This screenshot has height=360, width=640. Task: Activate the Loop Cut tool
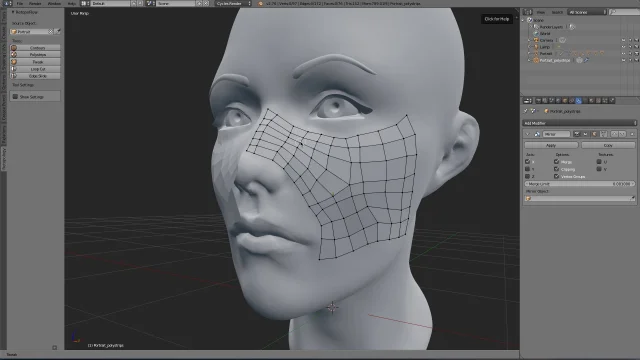(35, 69)
